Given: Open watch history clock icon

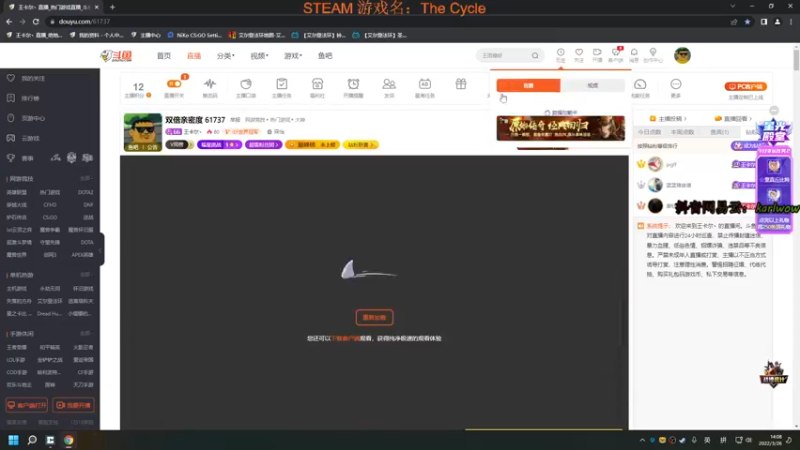Looking at the screenshot, I should coord(560,55).
